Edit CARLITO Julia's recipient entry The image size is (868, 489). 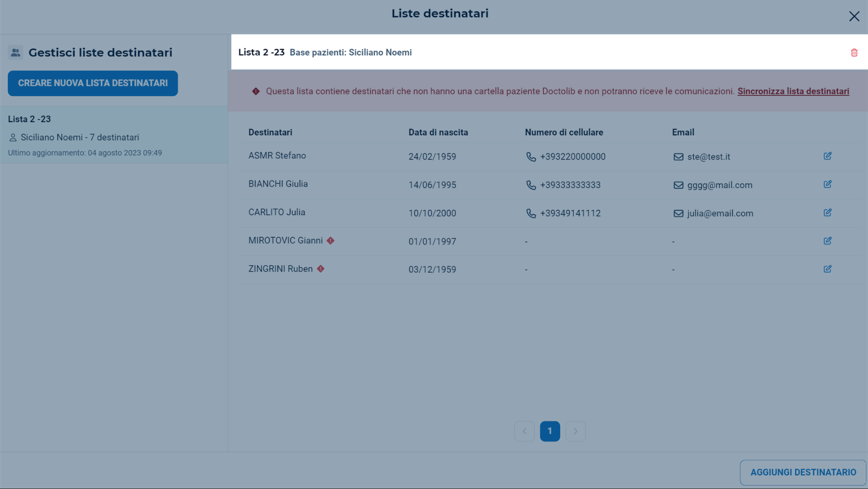[x=827, y=212]
